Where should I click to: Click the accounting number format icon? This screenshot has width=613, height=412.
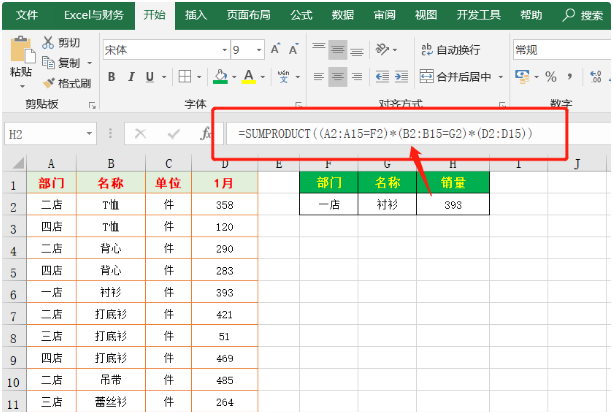[522, 77]
